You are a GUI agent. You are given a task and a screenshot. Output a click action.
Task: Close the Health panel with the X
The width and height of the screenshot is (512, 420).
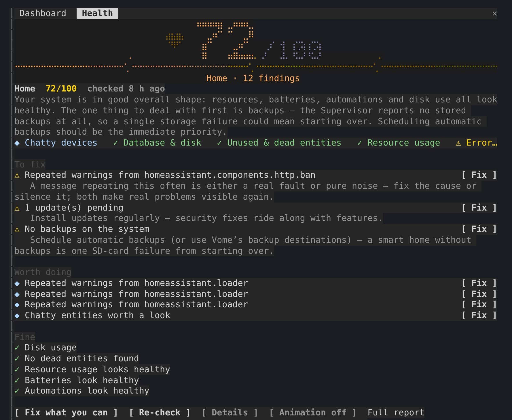coord(494,14)
